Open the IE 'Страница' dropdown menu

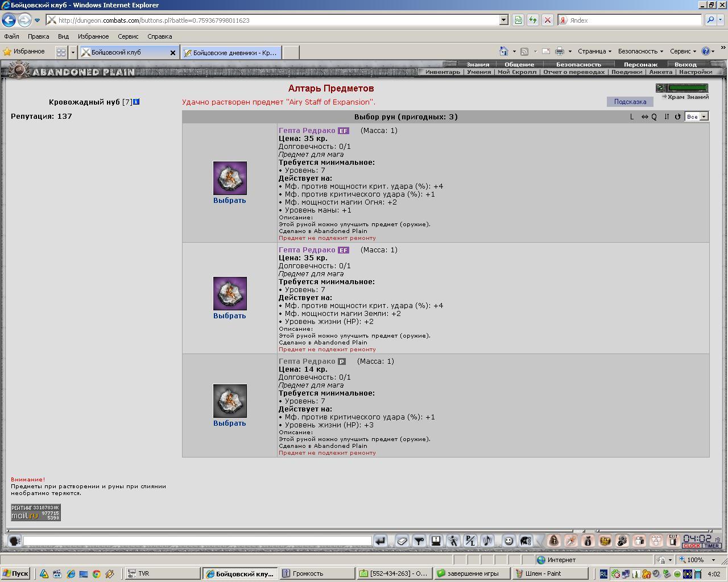click(x=594, y=51)
